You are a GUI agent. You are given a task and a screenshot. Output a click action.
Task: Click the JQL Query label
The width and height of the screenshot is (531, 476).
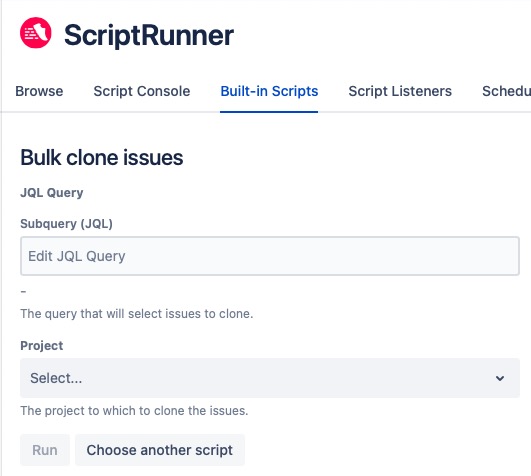(x=51, y=193)
